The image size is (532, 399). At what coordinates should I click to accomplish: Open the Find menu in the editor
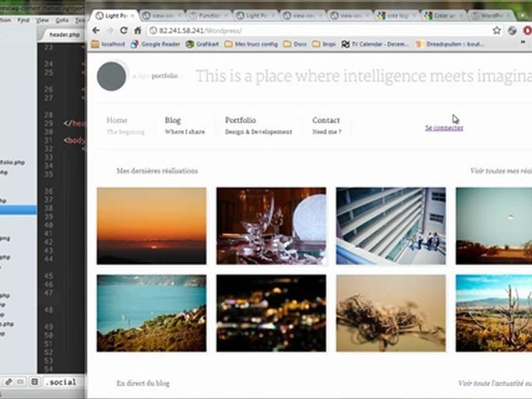23,21
